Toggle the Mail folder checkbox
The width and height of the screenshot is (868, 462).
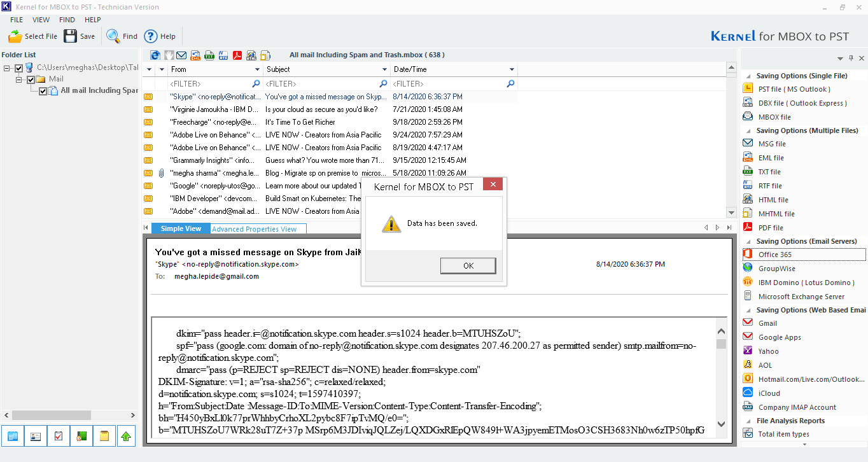pos(31,80)
